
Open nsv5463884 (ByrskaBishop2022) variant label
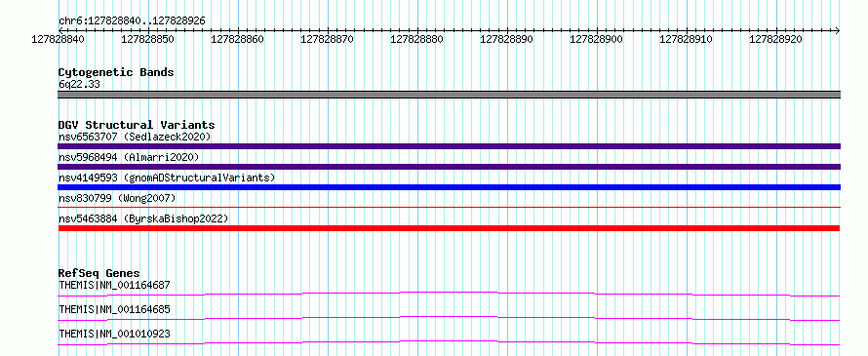coord(143,218)
